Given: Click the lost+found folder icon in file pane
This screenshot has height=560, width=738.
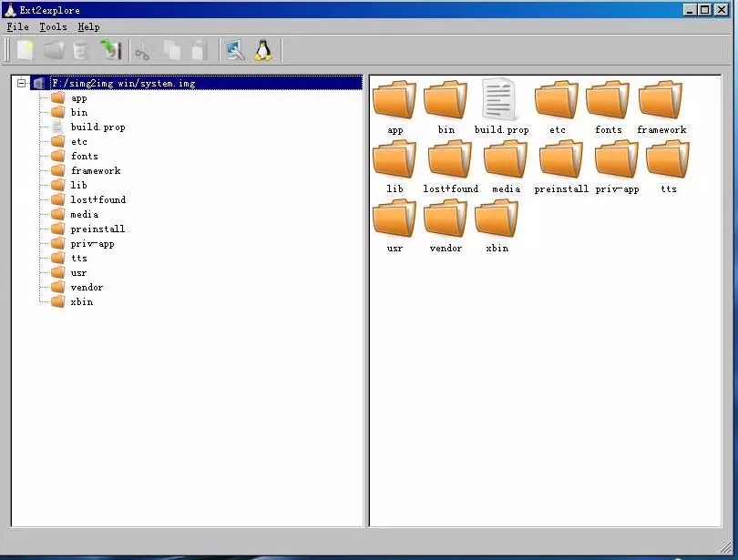Looking at the screenshot, I should pos(449,159).
